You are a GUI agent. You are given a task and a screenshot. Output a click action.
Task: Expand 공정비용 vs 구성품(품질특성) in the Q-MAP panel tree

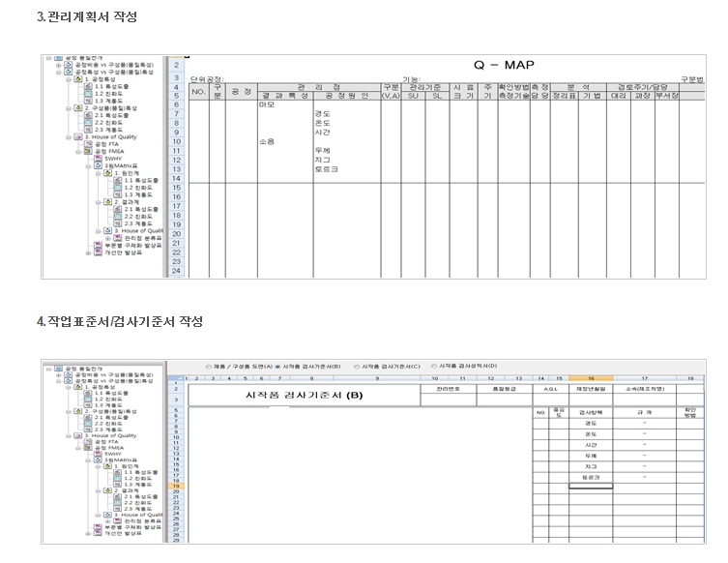pos(56,65)
